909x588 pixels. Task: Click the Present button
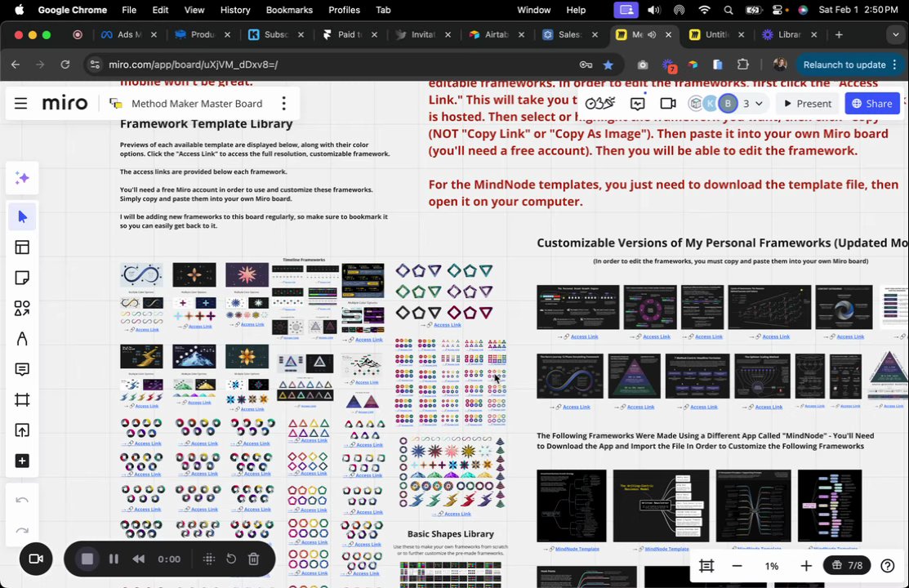tap(807, 104)
